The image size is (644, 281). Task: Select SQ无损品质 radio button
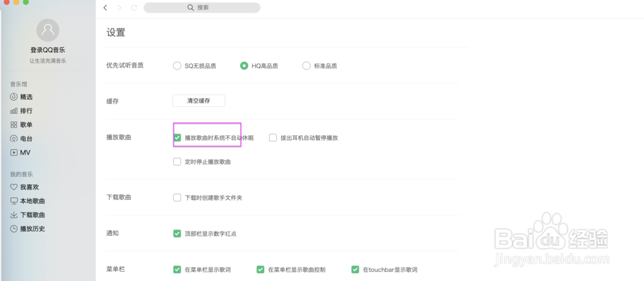click(x=177, y=66)
